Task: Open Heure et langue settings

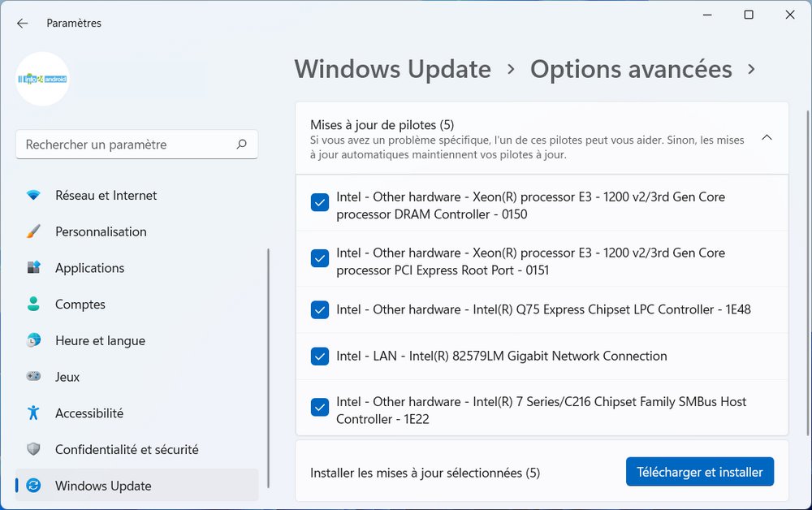Action: click(136, 340)
